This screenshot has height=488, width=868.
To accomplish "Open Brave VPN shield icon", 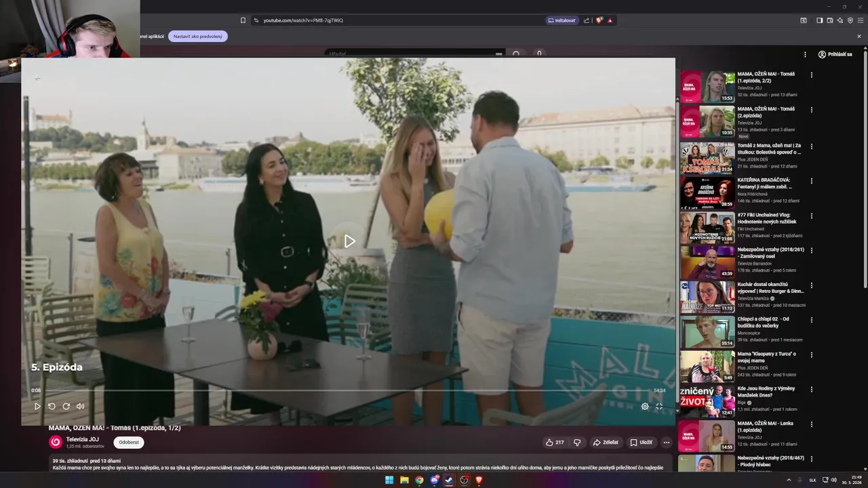I will pos(850,20).
